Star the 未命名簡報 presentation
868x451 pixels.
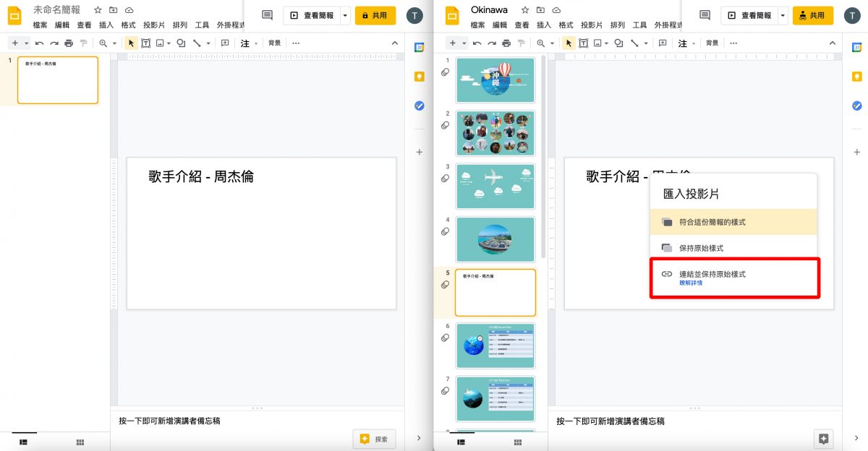[98, 10]
